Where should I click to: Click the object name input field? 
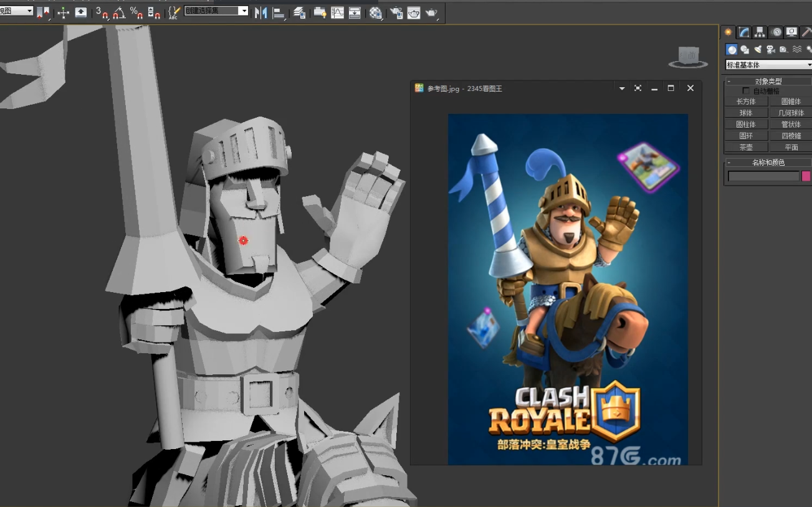click(763, 176)
